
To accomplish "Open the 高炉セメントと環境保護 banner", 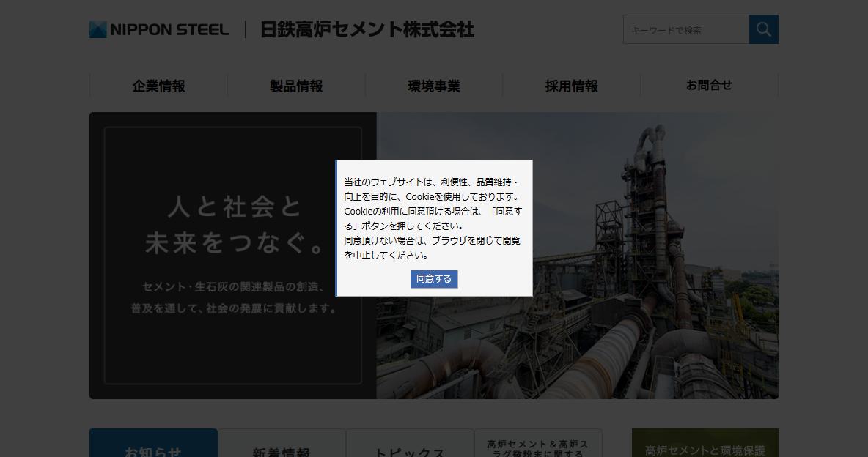I will tap(705, 443).
